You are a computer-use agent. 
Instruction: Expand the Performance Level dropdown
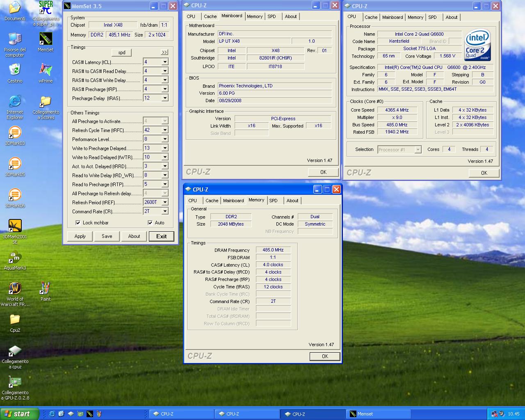(165, 139)
